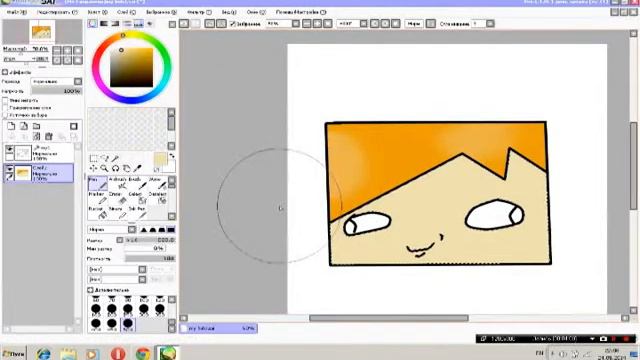Open Google Chrome from the taskbar
Screen dimensions: 640x360
pos(142,353)
